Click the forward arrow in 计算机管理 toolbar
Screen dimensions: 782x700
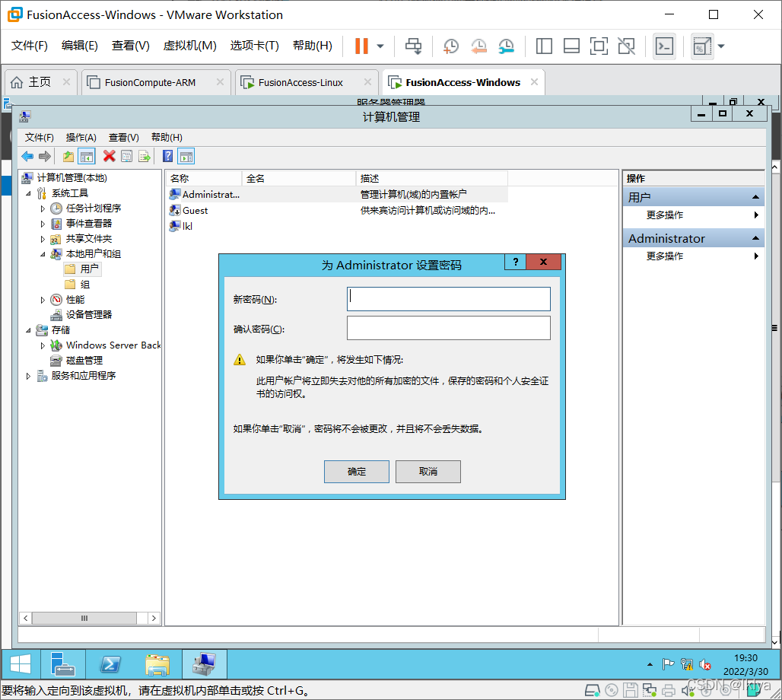coord(45,157)
